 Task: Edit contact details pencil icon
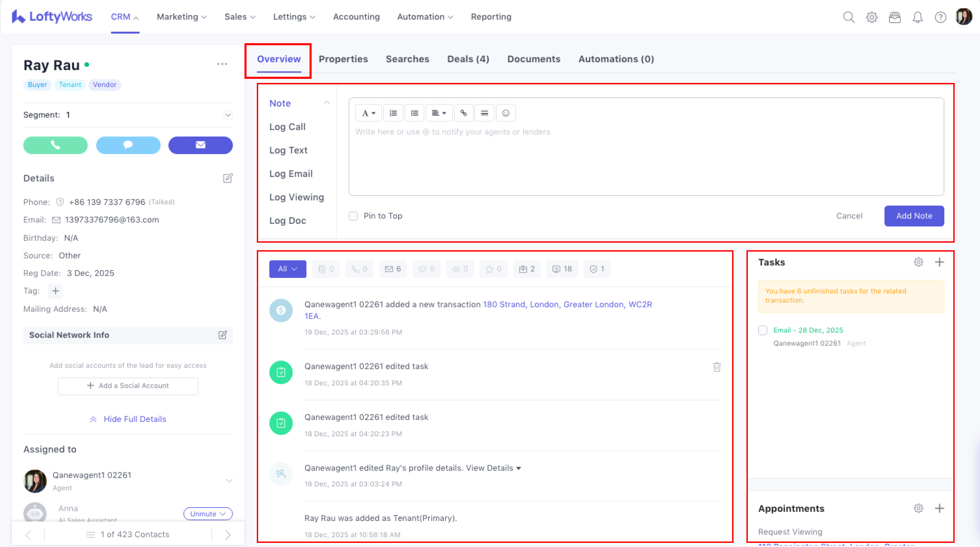227,178
